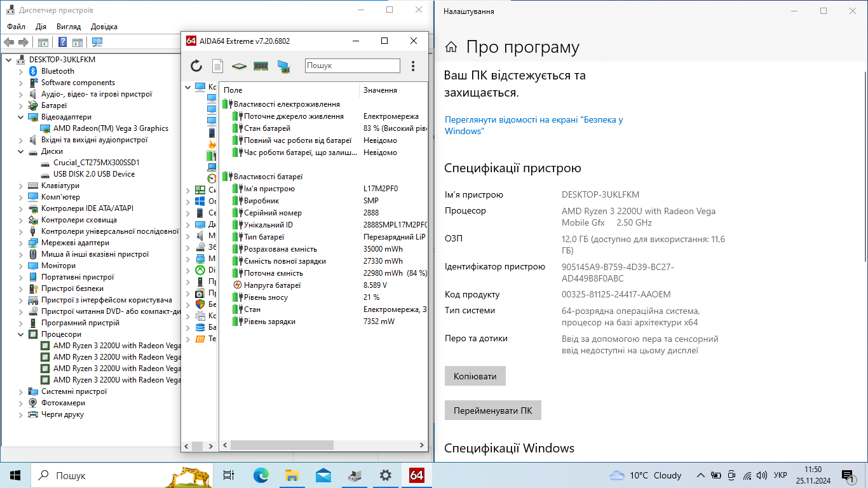Collapse the DESKTOP-3UKLFKM root node

coord(9,60)
